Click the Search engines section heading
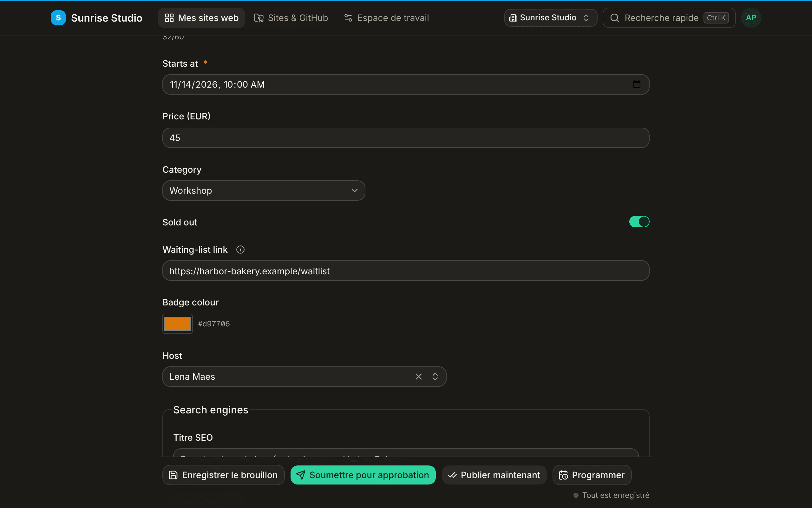Screen dimensions: 812x508 211,410
